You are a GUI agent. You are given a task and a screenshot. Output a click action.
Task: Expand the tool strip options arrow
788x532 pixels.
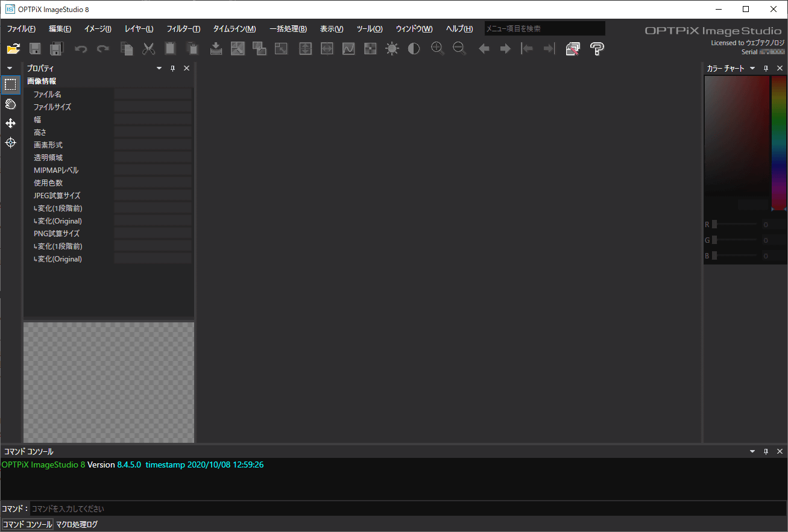pos(10,68)
